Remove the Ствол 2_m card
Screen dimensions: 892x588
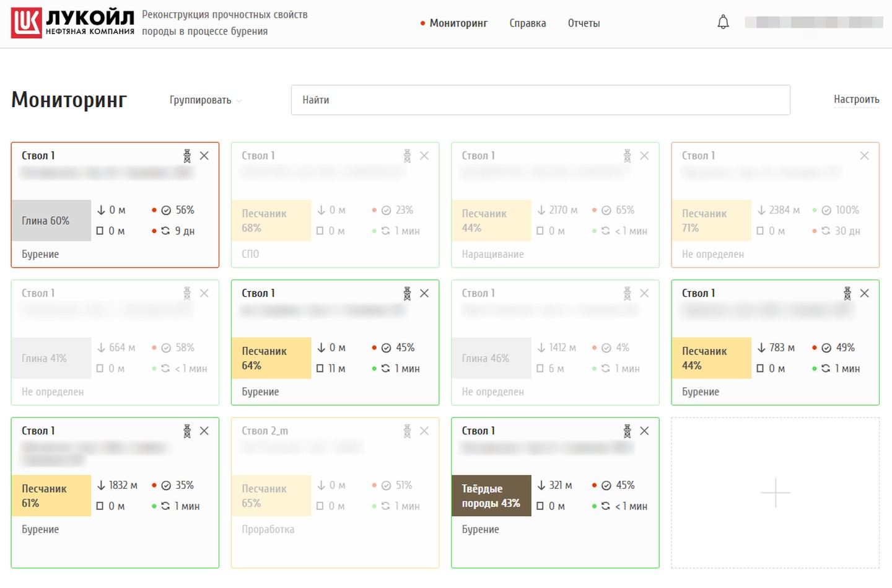[x=424, y=431]
